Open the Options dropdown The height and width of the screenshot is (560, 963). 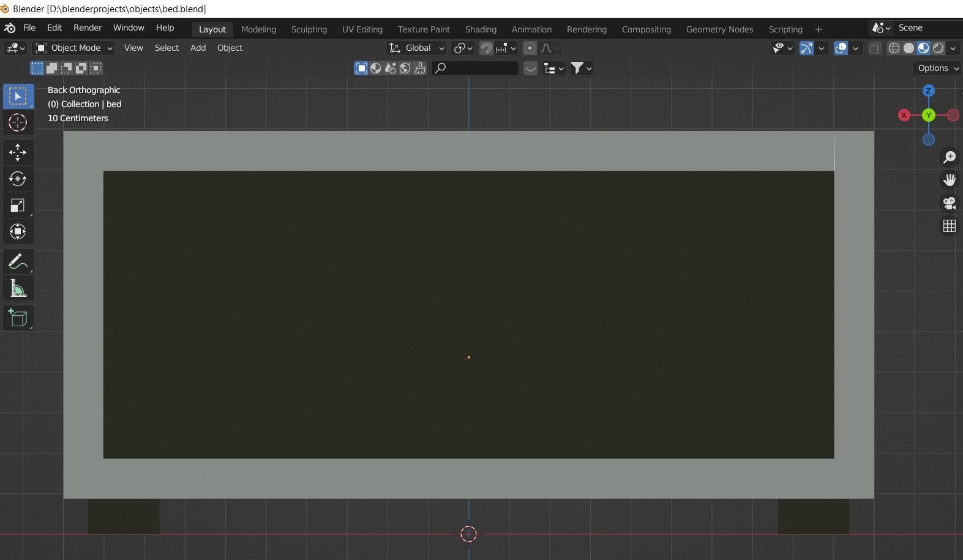coord(938,68)
